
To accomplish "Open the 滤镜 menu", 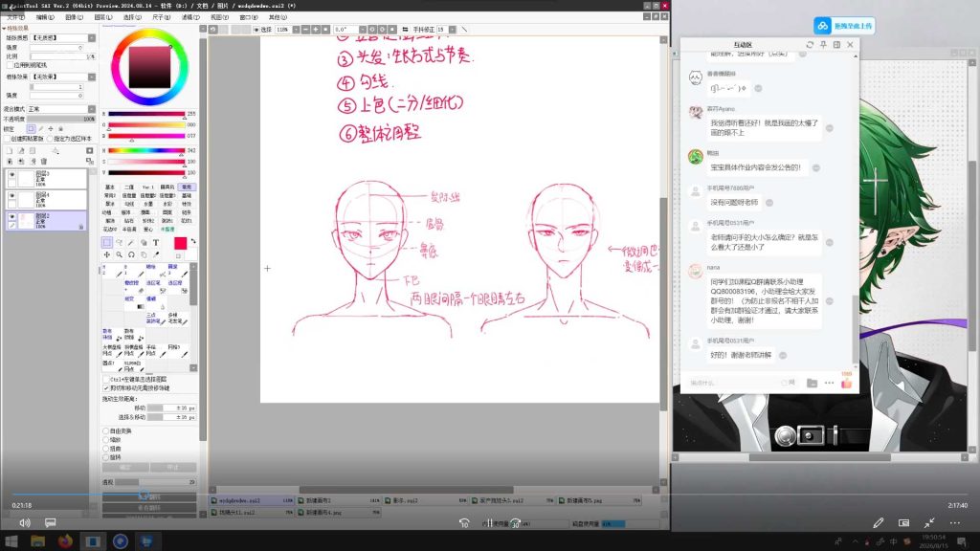I will 190,17.
